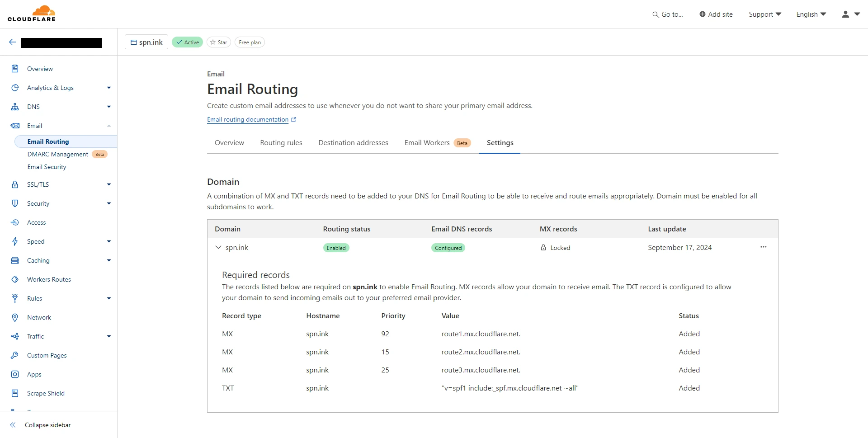Switch to the Destination addresses tab

click(x=353, y=143)
